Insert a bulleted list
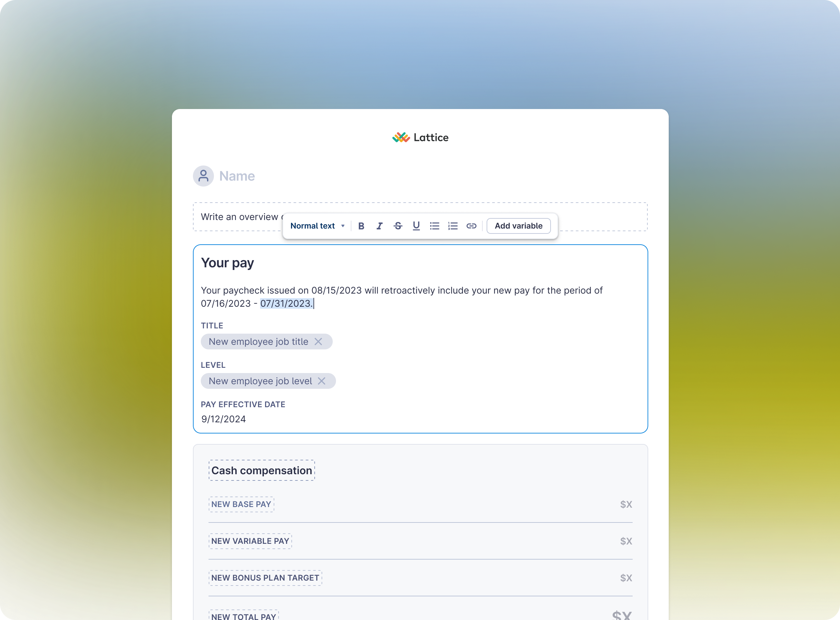This screenshot has width=840, height=620. coord(435,226)
